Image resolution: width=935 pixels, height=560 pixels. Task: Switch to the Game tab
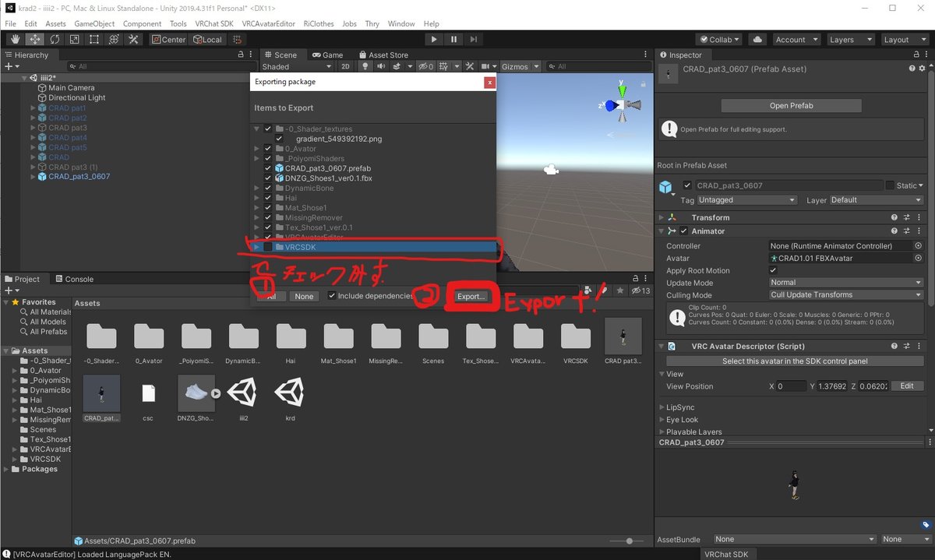pos(327,55)
